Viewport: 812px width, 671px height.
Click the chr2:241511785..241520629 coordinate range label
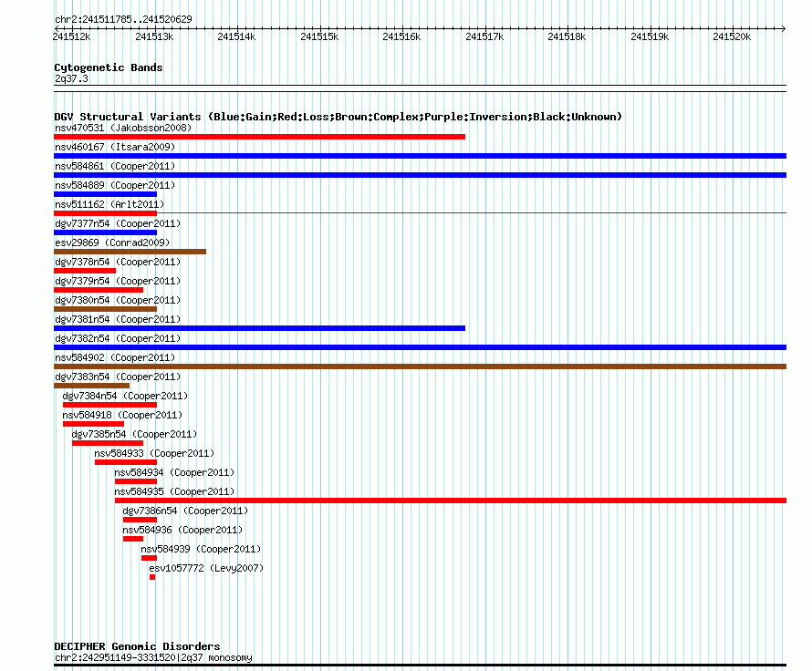pos(123,19)
